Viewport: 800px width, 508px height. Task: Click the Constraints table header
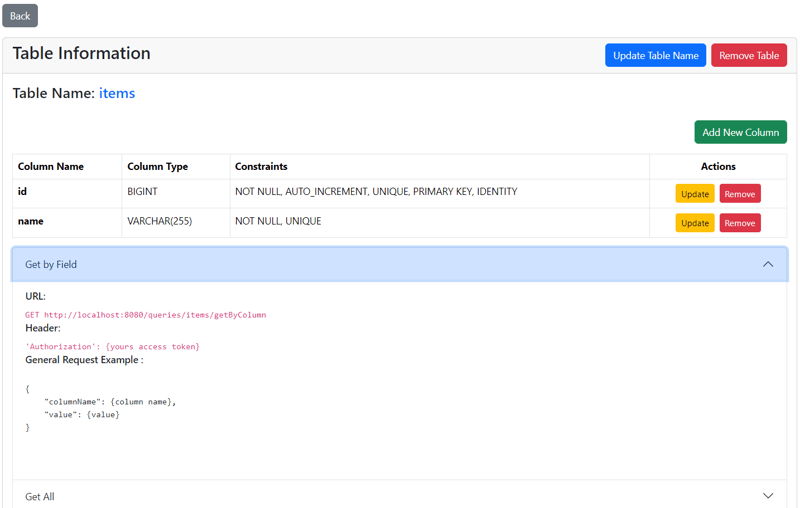pyautogui.click(x=261, y=167)
